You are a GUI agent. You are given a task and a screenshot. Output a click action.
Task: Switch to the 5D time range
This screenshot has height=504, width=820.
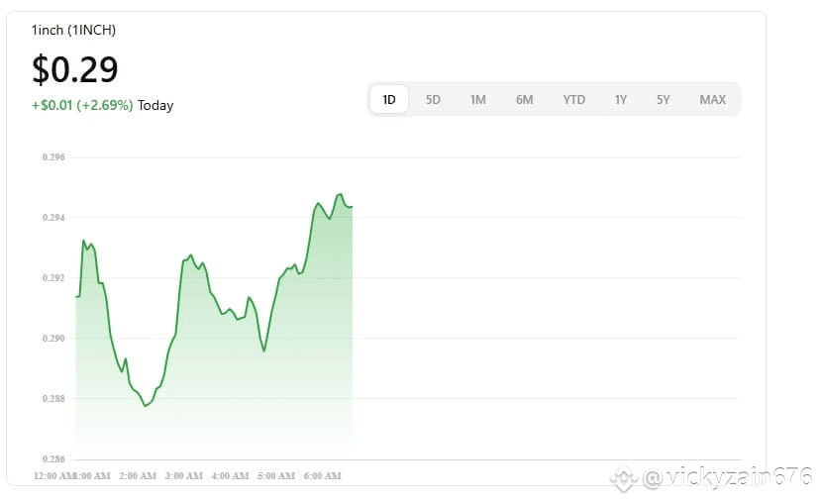click(433, 99)
